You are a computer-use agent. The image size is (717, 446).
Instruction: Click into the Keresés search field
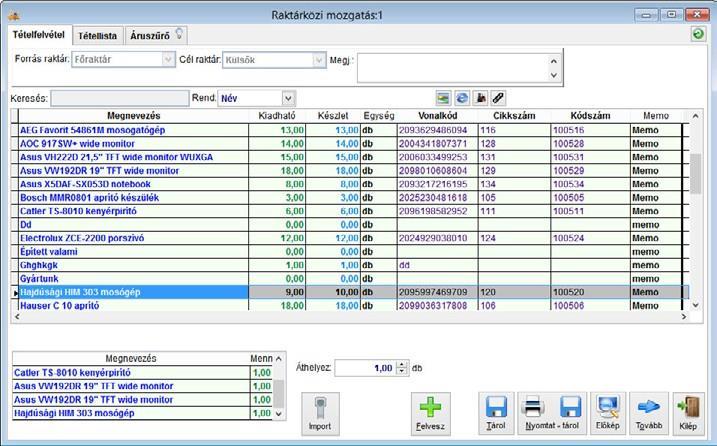[120, 98]
